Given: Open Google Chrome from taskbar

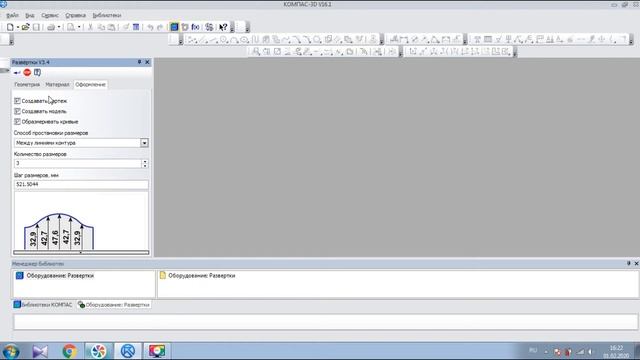Looking at the screenshot, I should (x=69, y=351).
